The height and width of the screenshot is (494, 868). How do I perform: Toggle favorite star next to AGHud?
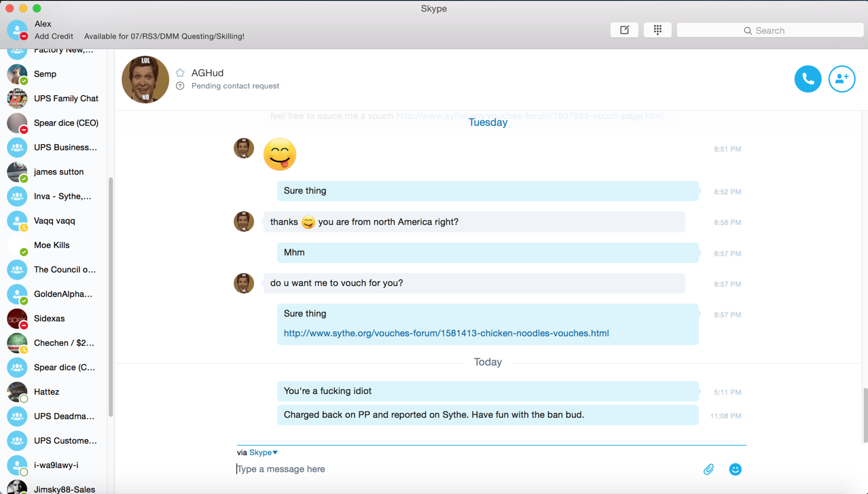click(x=180, y=73)
